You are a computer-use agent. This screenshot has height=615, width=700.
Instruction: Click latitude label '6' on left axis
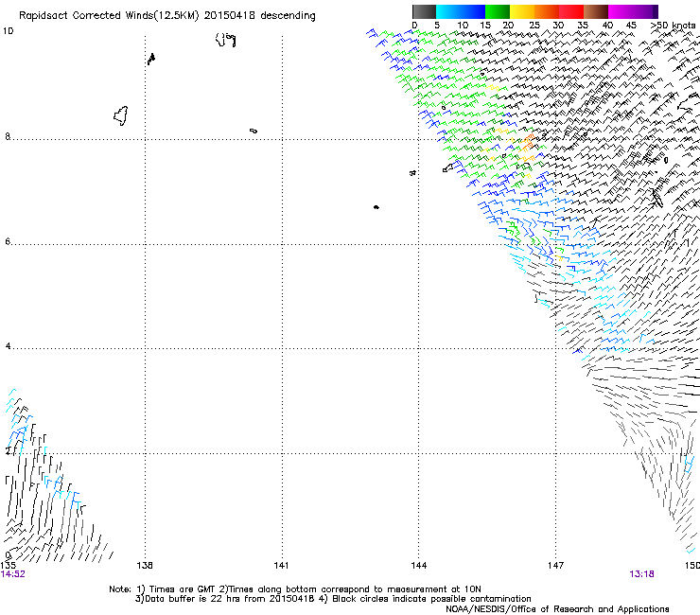[x=8, y=241]
